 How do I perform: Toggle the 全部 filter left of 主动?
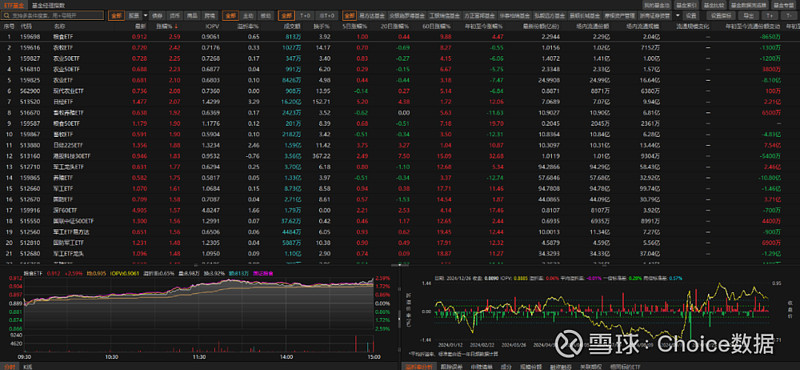coord(230,15)
